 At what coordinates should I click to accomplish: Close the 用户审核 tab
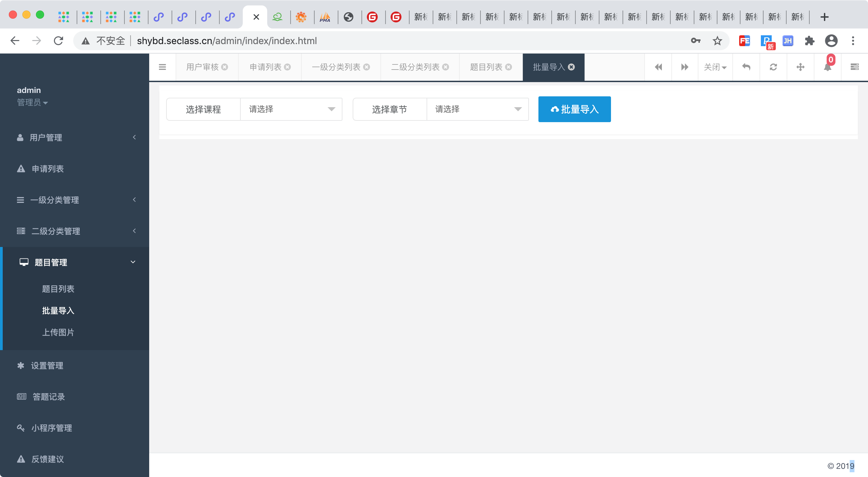(225, 67)
